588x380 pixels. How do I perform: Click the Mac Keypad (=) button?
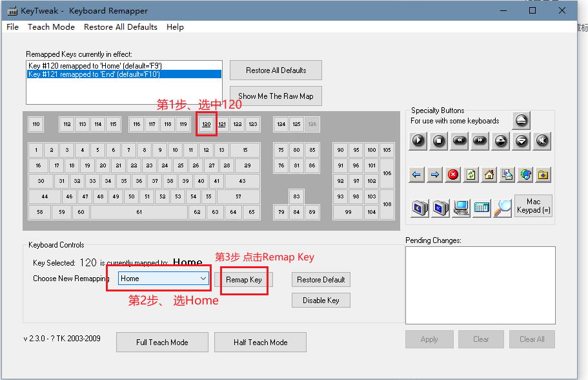533,206
